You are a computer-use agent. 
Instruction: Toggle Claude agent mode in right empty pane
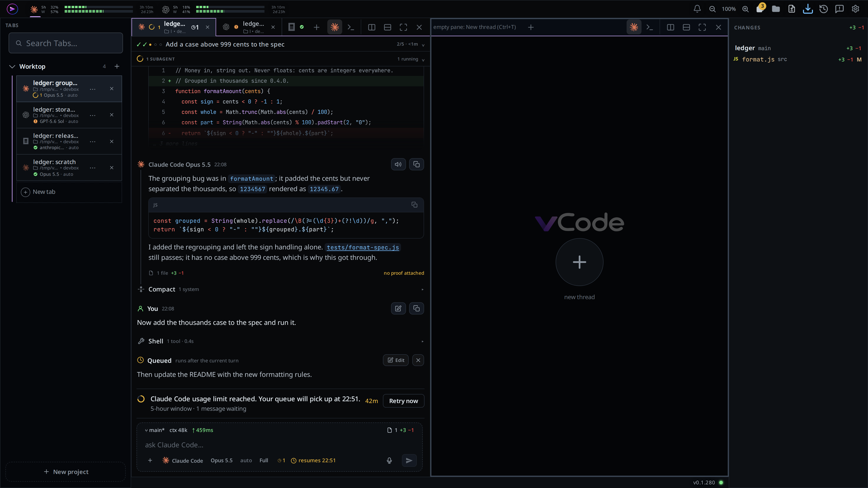pos(634,27)
